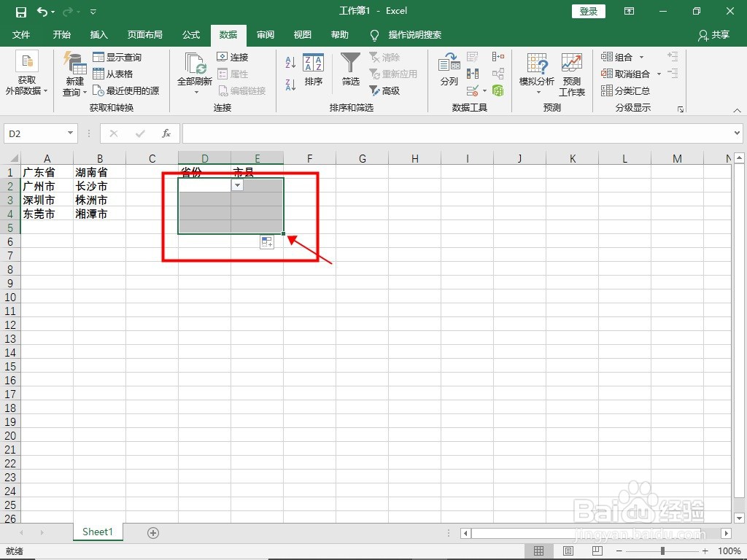
Task: Click the Remove Duplicates icon
Action: point(473,74)
